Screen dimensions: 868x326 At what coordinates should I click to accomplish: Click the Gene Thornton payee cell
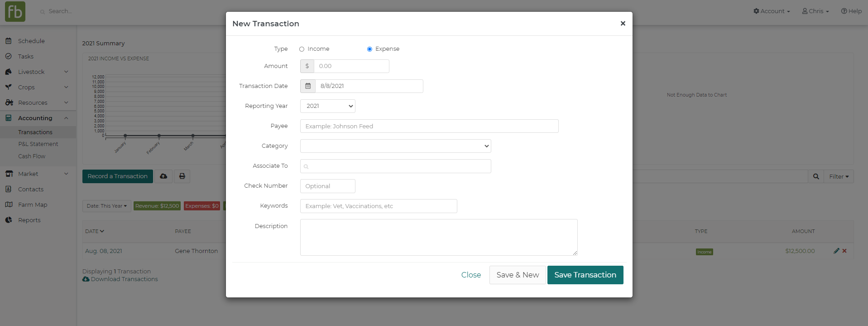(197, 251)
